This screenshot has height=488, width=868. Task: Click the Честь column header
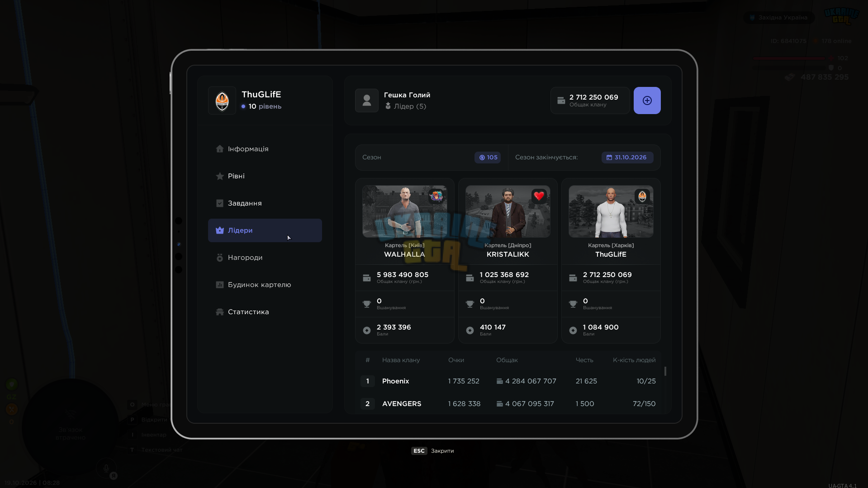[584, 360]
